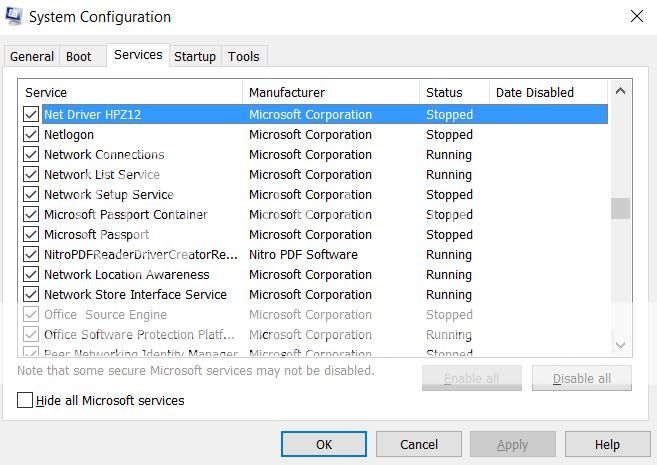The width and height of the screenshot is (657, 465).
Task: Click the scrollbar down arrow
Action: [621, 345]
